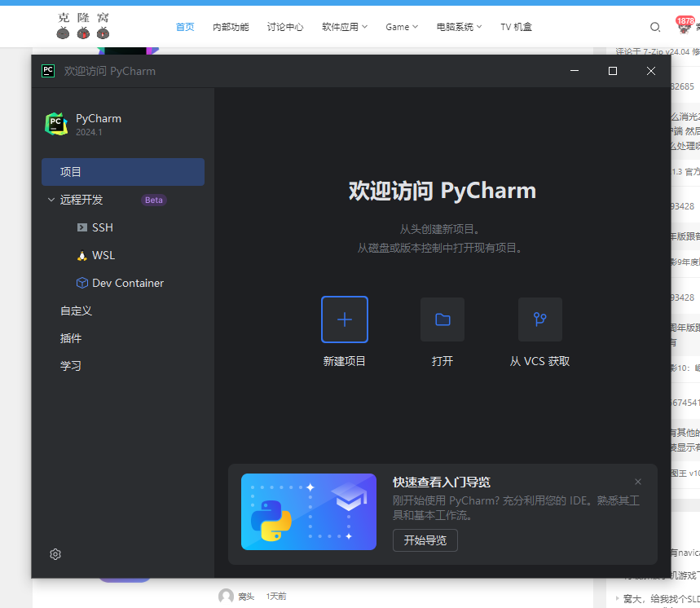
Task: Minimize the PyCharm welcome window
Action: pyautogui.click(x=575, y=71)
